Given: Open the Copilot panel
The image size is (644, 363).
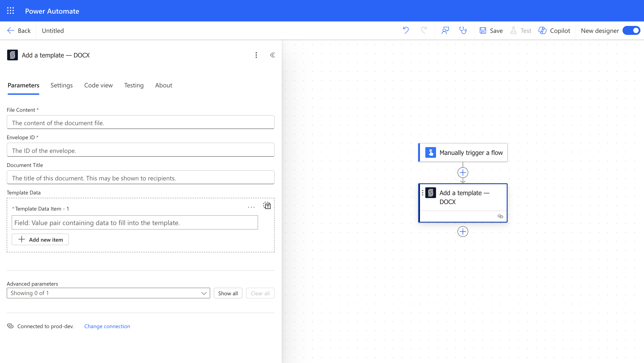Looking at the screenshot, I should click(554, 30).
